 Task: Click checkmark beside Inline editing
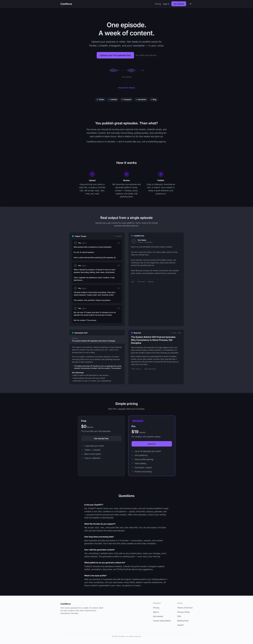[x=133, y=463]
